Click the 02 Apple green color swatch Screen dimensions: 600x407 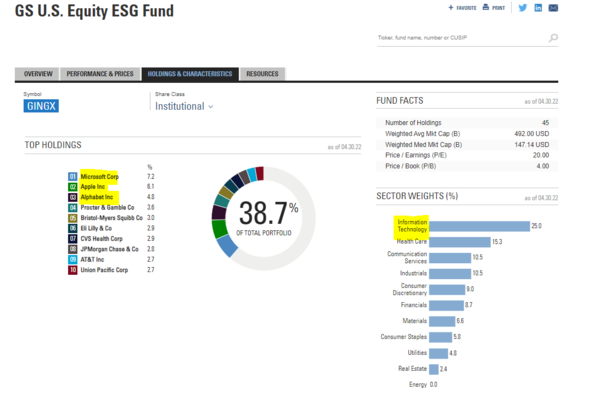pyautogui.click(x=72, y=186)
